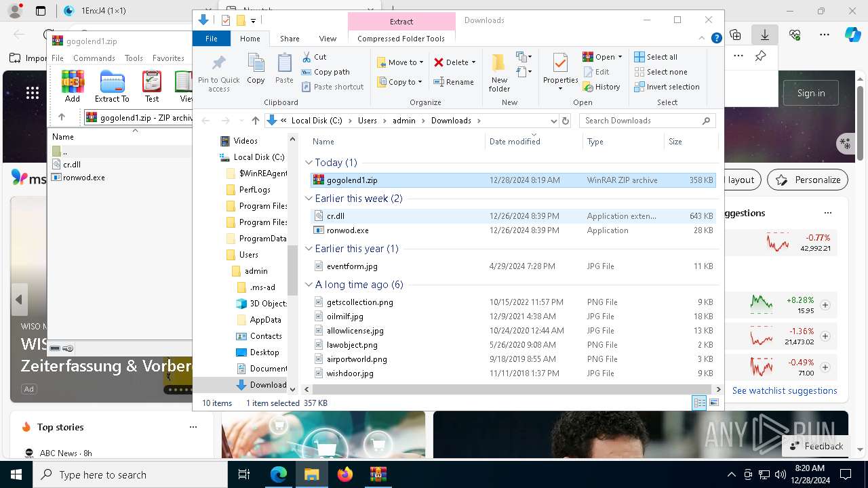This screenshot has width=868, height=488.
Task: Open WinRAR Tools menu
Action: 134,58
